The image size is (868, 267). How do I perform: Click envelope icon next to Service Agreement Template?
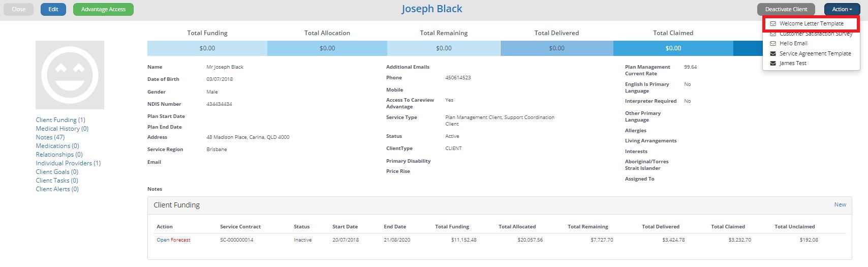[x=773, y=53]
